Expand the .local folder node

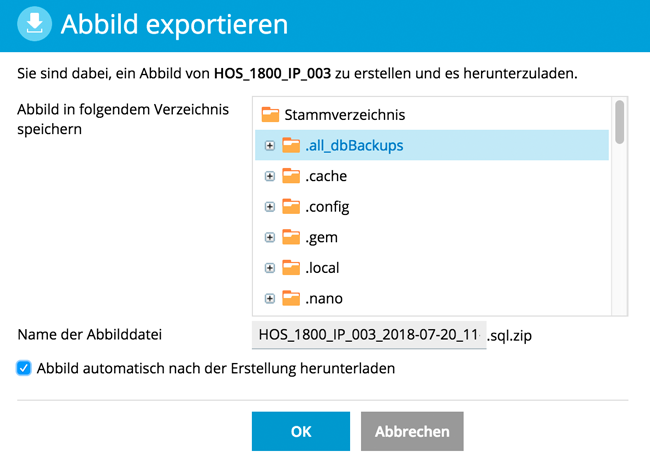(269, 268)
